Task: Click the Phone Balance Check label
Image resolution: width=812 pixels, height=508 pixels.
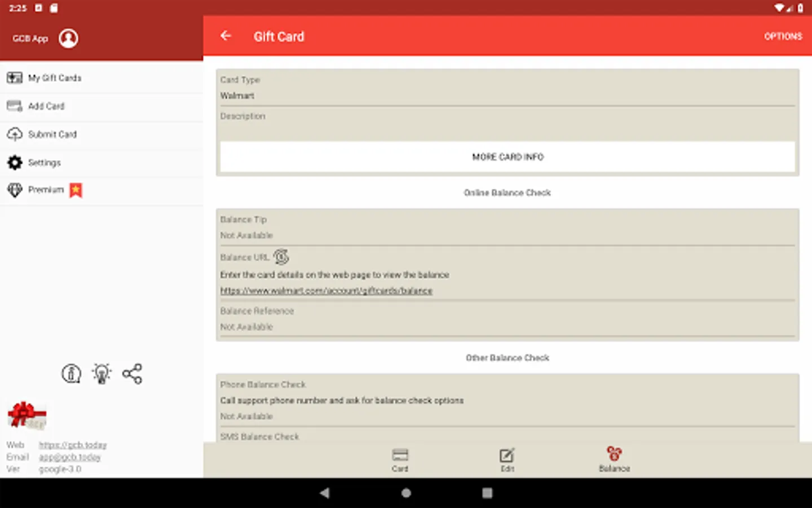Action: (x=263, y=384)
